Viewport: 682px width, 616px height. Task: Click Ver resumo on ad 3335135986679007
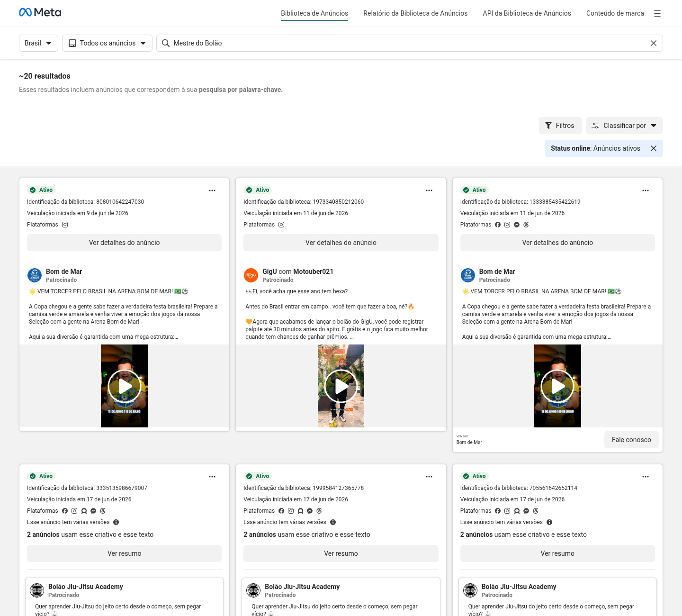(124, 553)
